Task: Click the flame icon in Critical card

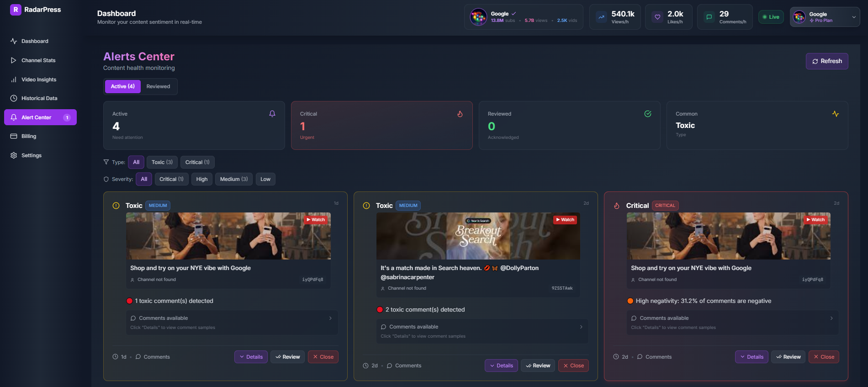Action: click(460, 114)
